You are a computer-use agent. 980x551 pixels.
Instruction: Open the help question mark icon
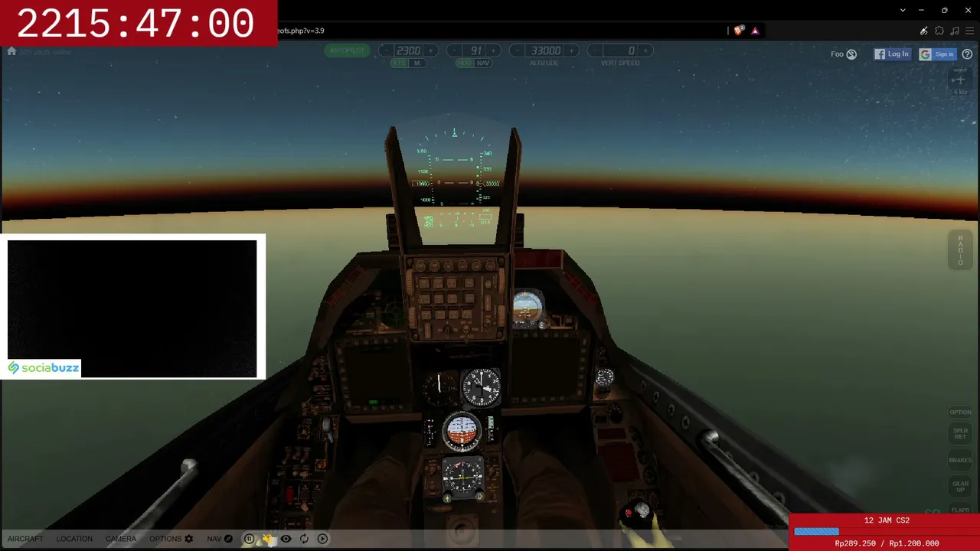point(967,54)
